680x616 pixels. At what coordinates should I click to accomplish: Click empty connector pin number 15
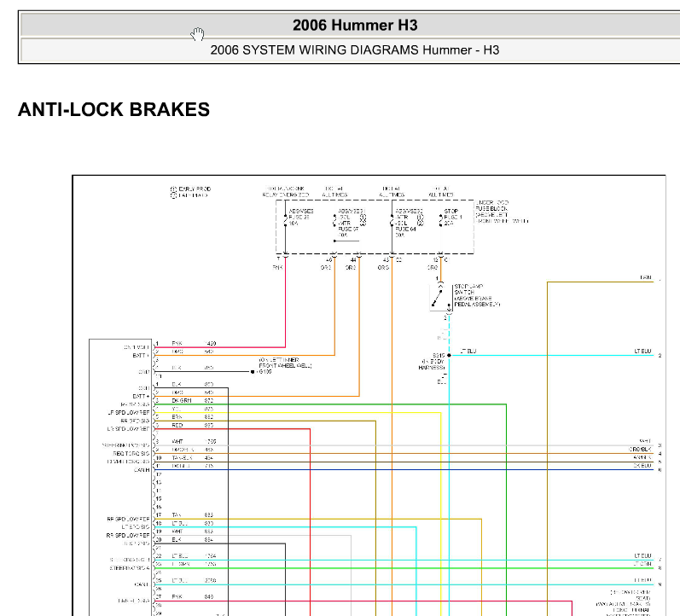click(159, 499)
